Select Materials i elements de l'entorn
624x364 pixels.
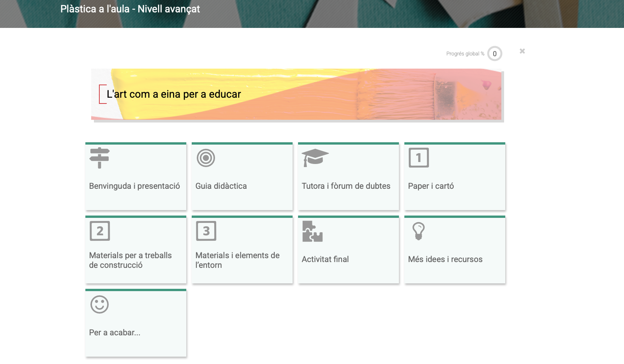(x=237, y=260)
